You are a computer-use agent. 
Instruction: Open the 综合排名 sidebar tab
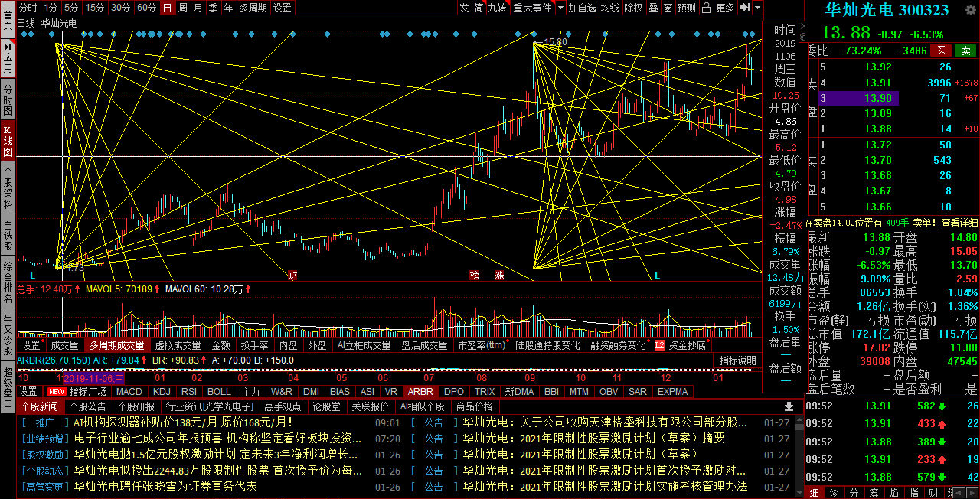click(x=8, y=282)
